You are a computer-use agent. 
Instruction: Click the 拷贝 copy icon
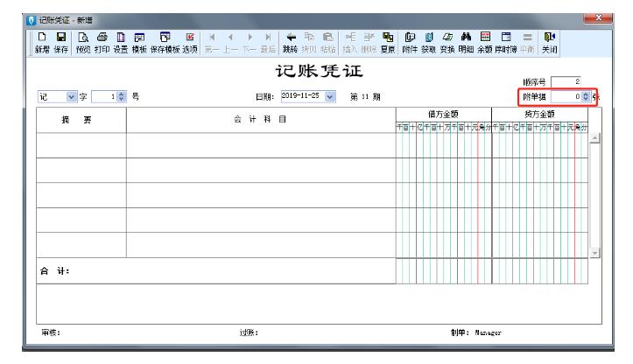click(309, 42)
